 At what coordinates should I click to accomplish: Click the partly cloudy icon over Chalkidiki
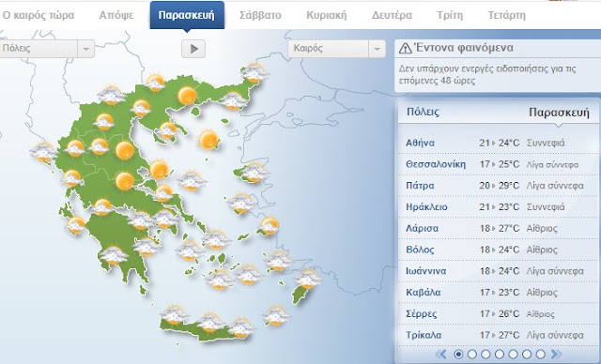coord(167,130)
